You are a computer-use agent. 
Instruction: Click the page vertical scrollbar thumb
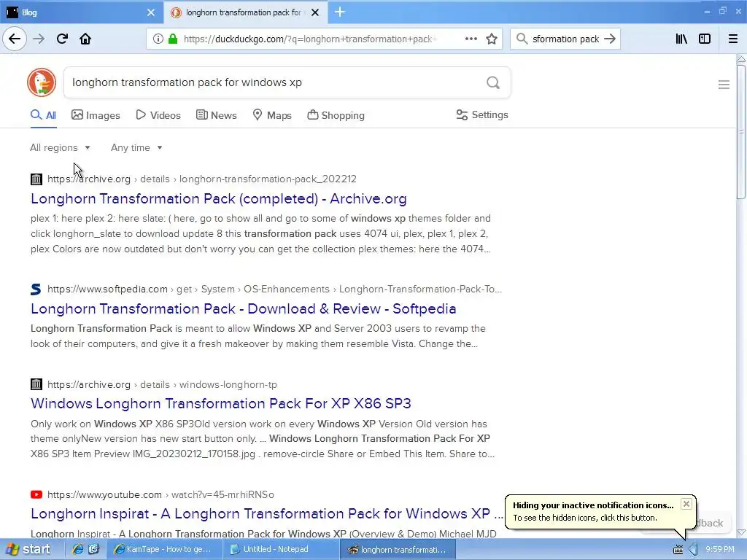[741, 132]
